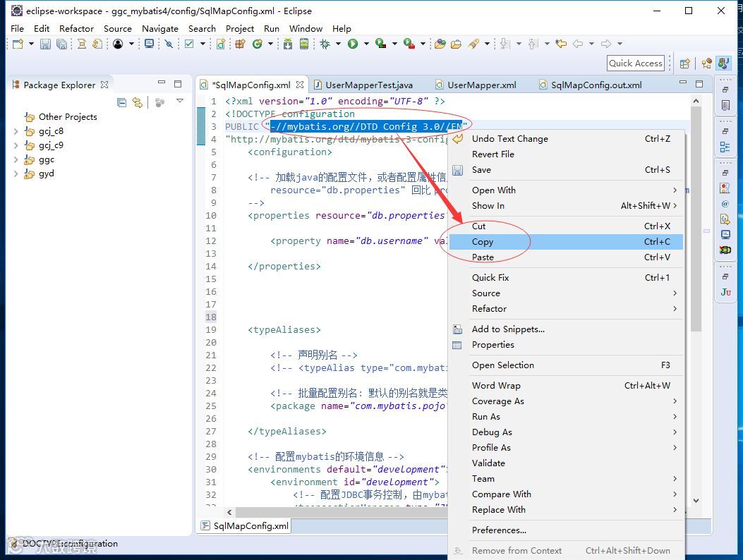743x560 pixels.
Task: Click the New file toolbar icon
Action: pos(18,44)
